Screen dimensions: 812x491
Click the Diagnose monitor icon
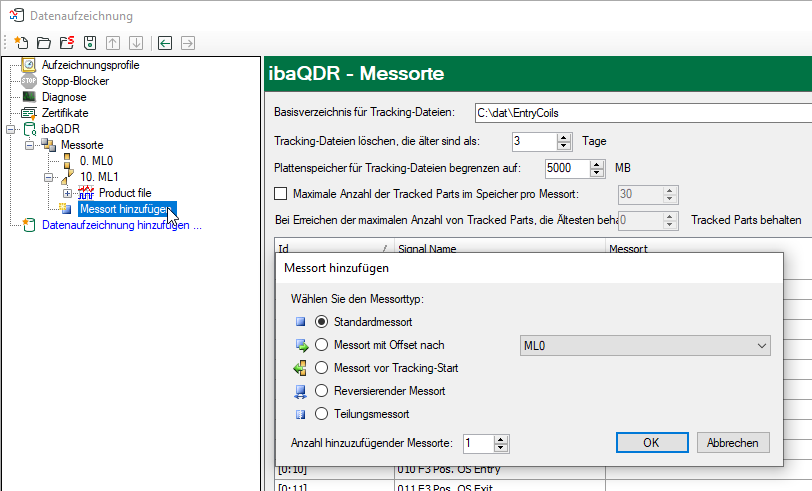(x=29, y=97)
